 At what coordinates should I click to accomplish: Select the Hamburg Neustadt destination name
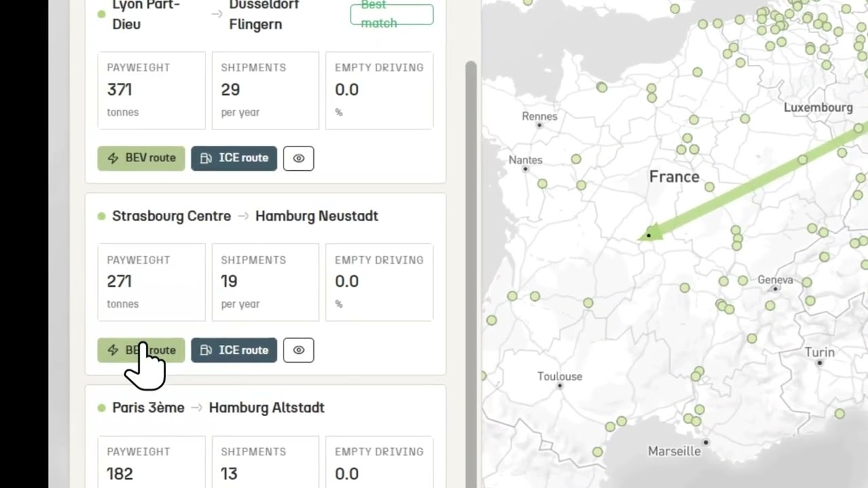pyautogui.click(x=317, y=216)
